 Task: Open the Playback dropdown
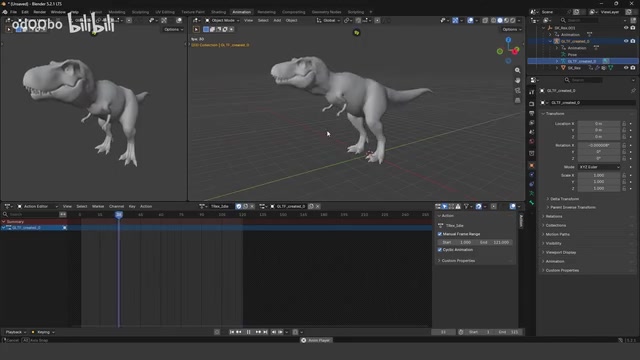click(x=15, y=332)
